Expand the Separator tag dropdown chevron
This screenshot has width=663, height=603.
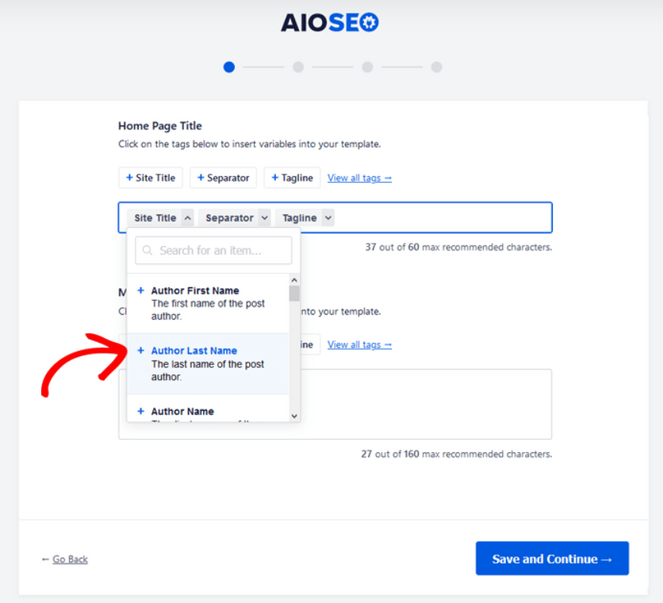pos(264,218)
